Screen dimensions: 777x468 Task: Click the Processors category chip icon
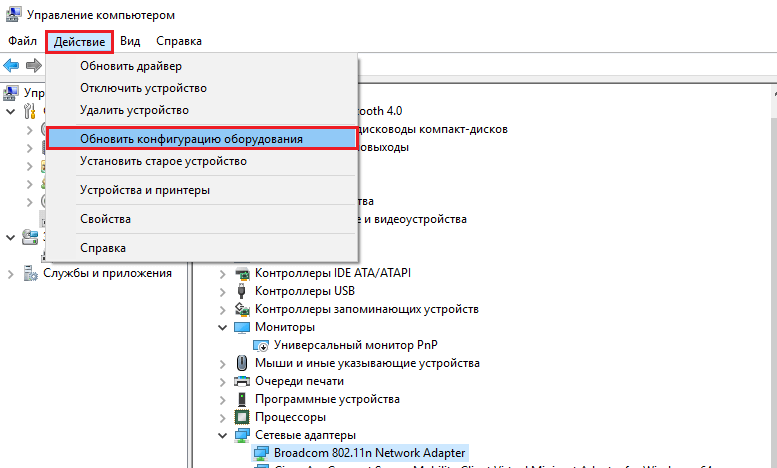click(242, 417)
